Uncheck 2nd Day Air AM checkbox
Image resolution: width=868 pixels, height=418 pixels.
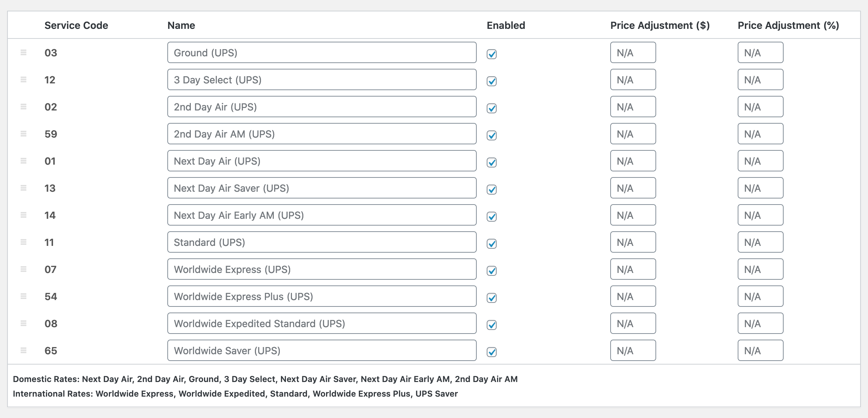[x=492, y=135]
